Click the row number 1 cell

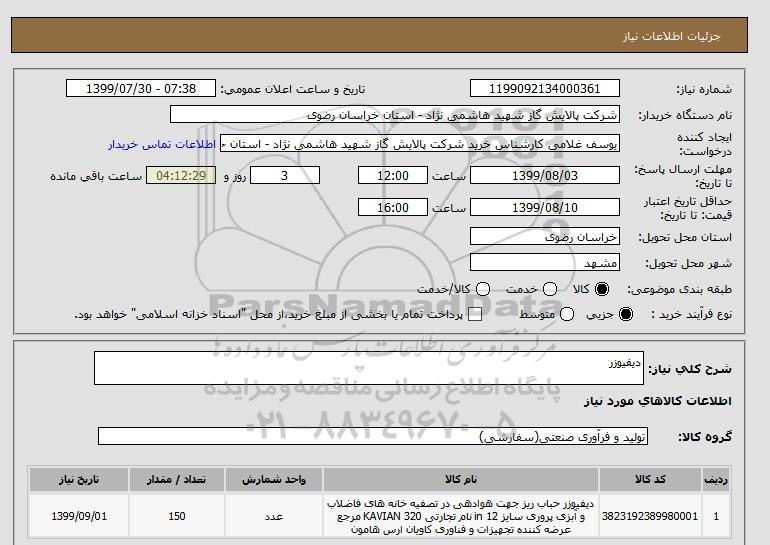[x=716, y=516]
